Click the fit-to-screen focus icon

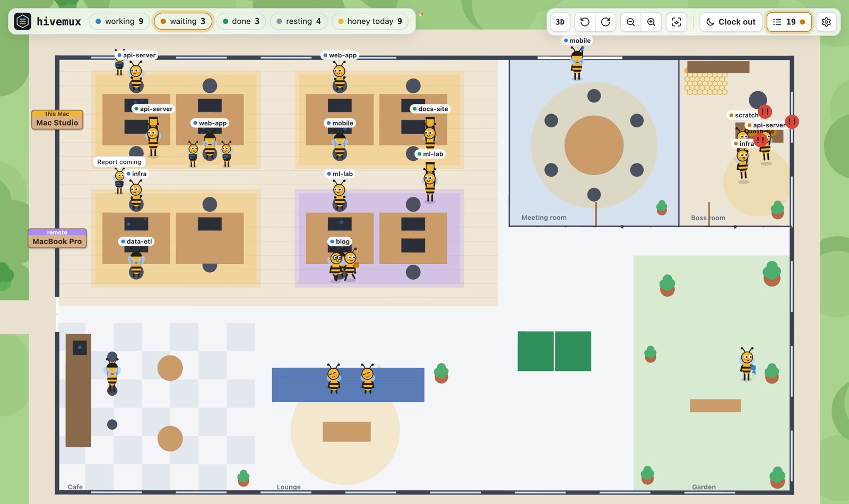pyautogui.click(x=677, y=22)
